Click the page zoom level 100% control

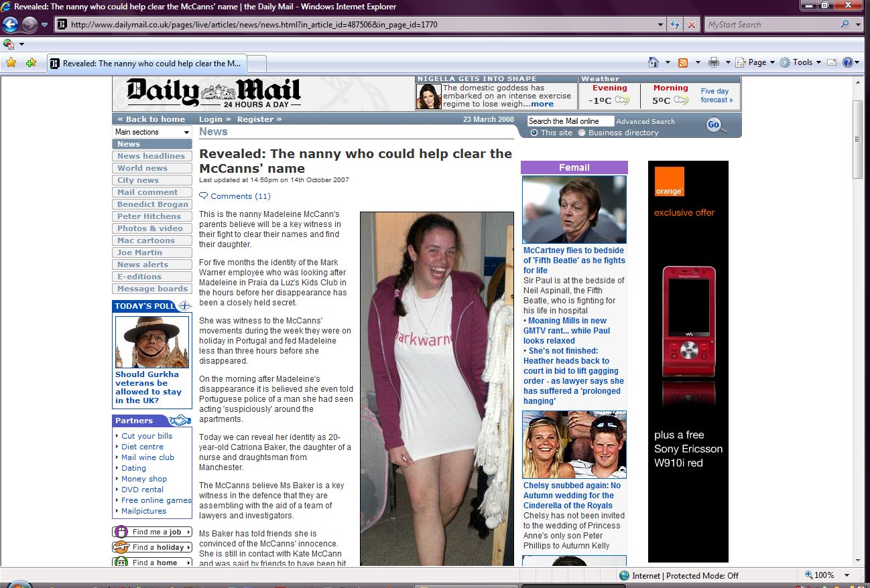click(824, 575)
